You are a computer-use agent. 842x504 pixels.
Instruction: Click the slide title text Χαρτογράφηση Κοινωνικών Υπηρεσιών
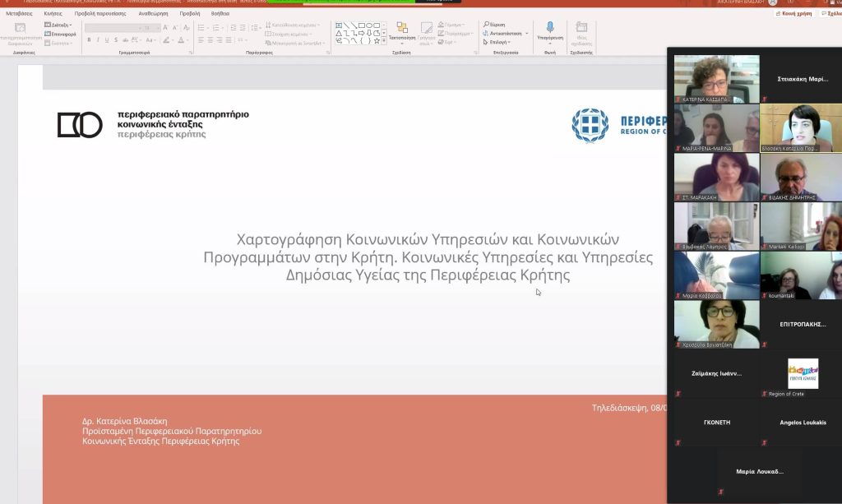[x=428, y=257]
